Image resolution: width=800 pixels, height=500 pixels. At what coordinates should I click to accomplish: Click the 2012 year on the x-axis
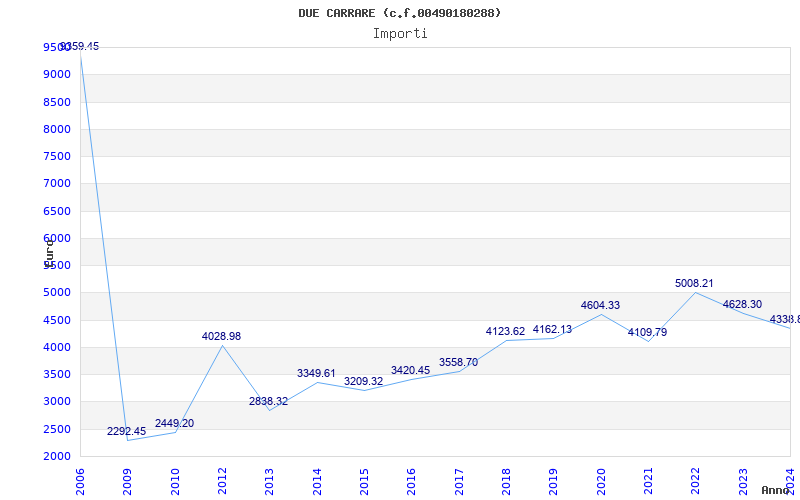[222, 480]
